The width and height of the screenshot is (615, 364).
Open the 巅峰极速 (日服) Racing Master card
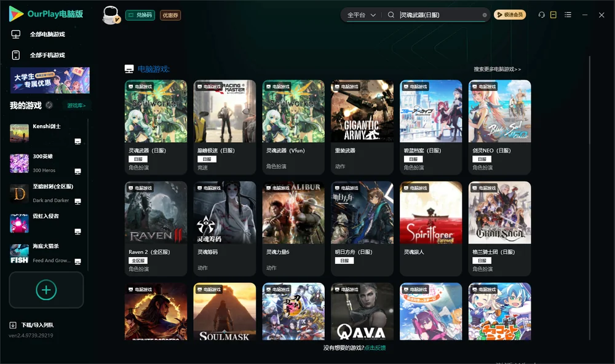coord(224,127)
